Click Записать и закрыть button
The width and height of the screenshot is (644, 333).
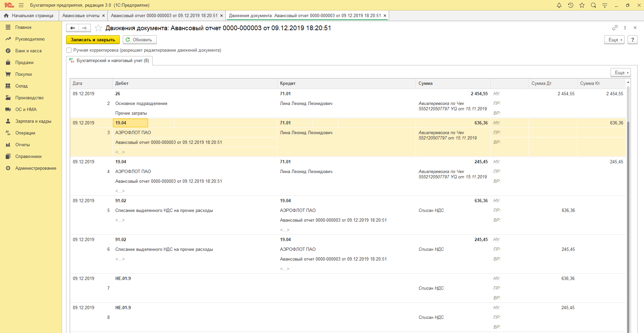pyautogui.click(x=93, y=40)
